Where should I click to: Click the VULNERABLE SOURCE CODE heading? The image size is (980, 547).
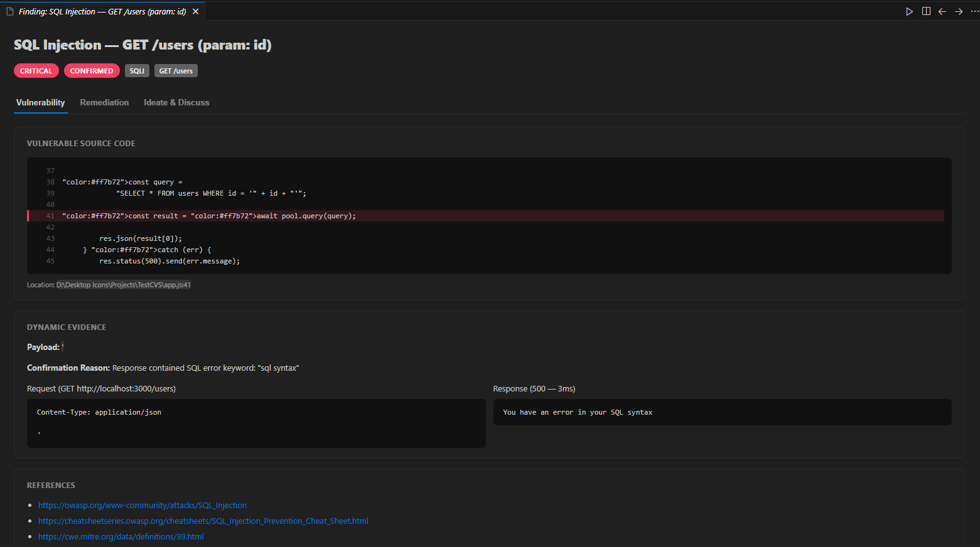click(81, 143)
